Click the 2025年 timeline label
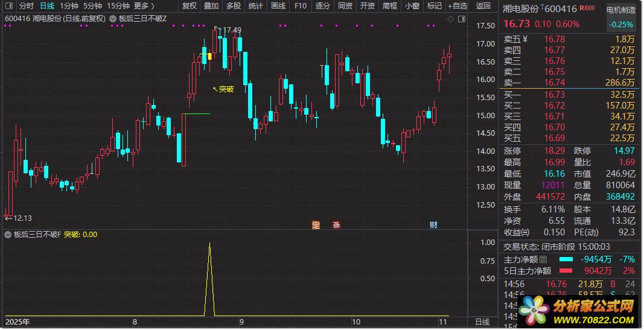Screen dimensions: 644x330 point(18,322)
